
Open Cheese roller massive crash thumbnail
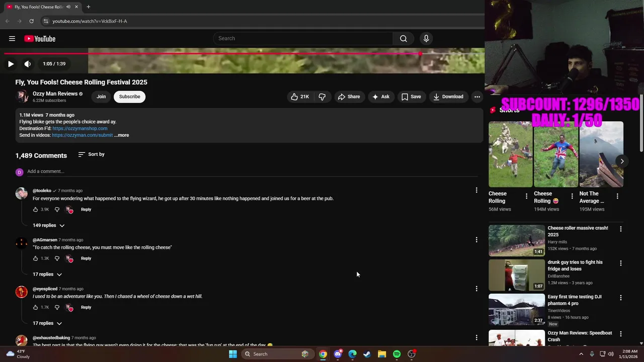click(517, 240)
